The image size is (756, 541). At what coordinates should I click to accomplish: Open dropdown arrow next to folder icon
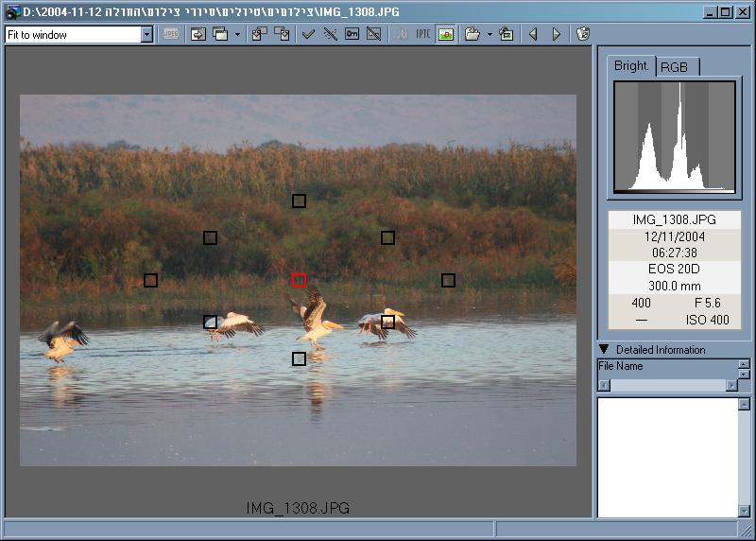point(490,35)
